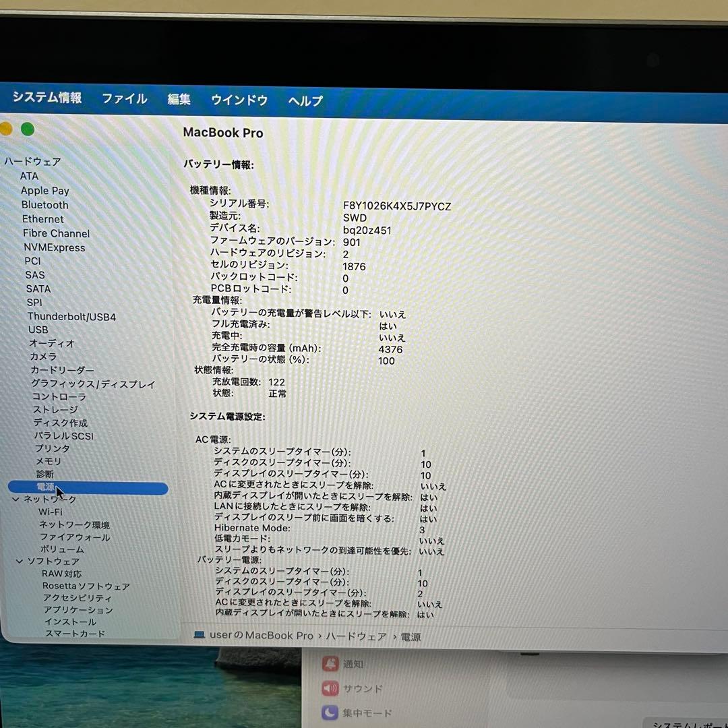Select コントローラ in the sidebar
The width and height of the screenshot is (728, 728).
(59, 396)
